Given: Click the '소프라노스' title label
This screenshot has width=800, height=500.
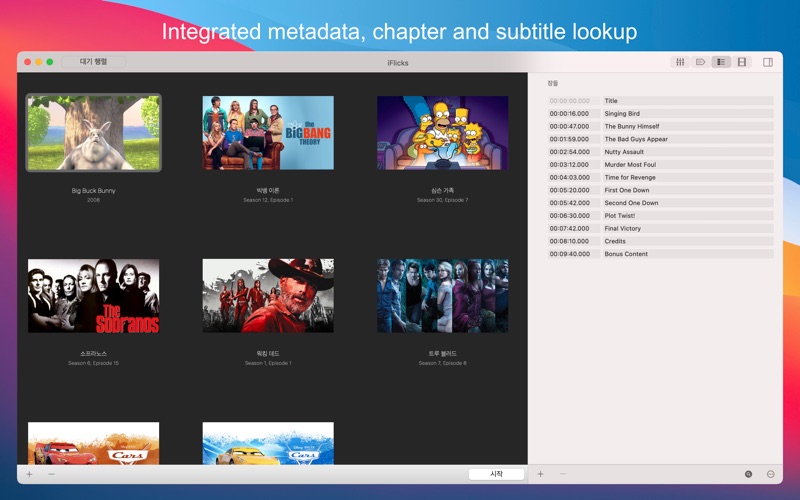Looking at the screenshot, I should click(x=93, y=353).
